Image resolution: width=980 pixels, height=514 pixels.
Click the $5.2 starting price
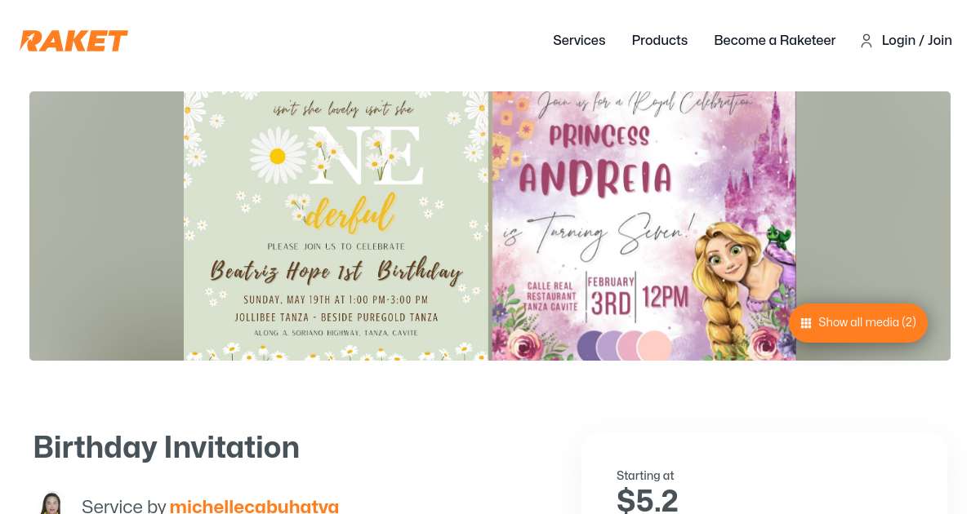point(647,500)
